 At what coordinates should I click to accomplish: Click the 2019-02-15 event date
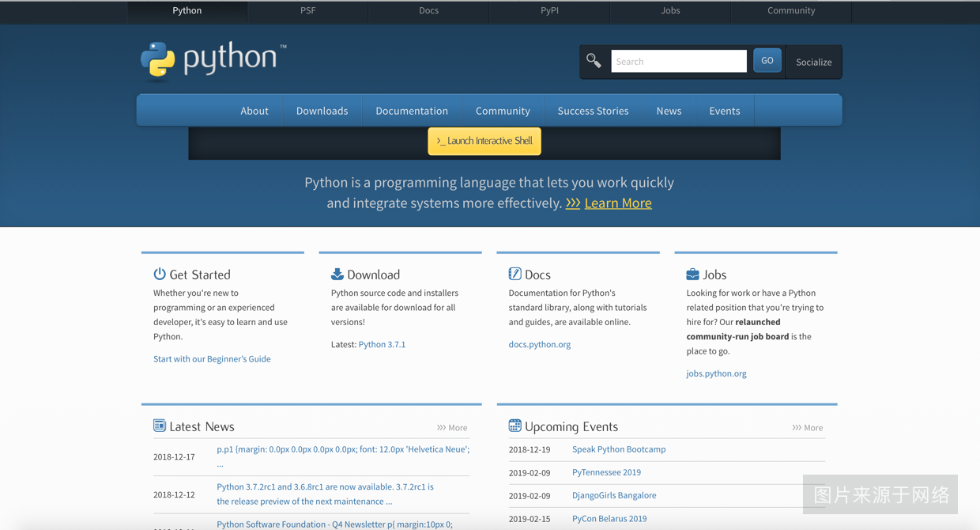point(530,519)
